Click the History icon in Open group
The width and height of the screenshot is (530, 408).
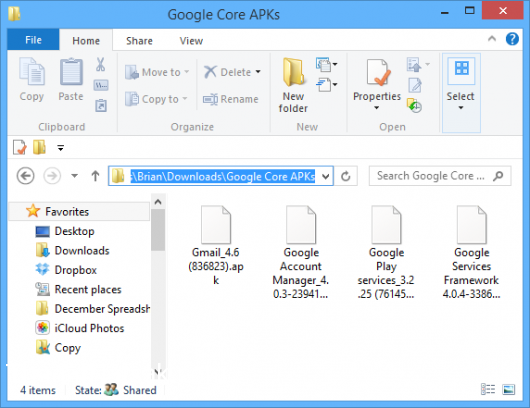(414, 106)
